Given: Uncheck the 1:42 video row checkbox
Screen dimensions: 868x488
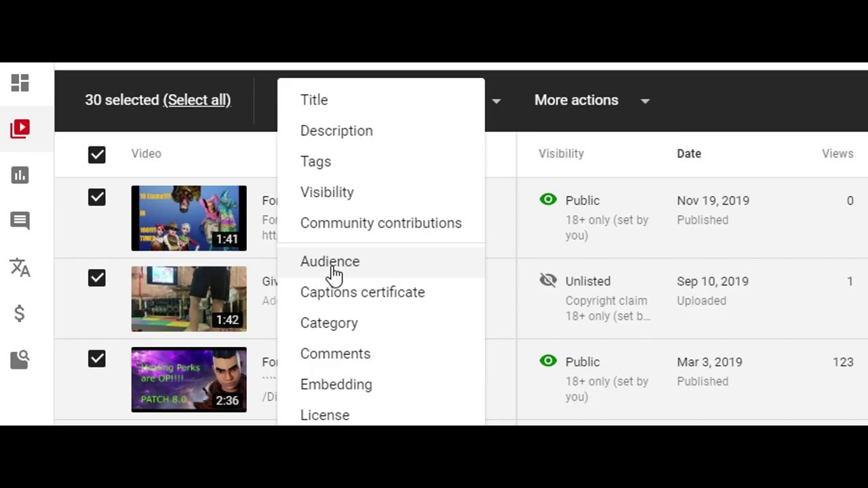Looking at the screenshot, I should [97, 278].
